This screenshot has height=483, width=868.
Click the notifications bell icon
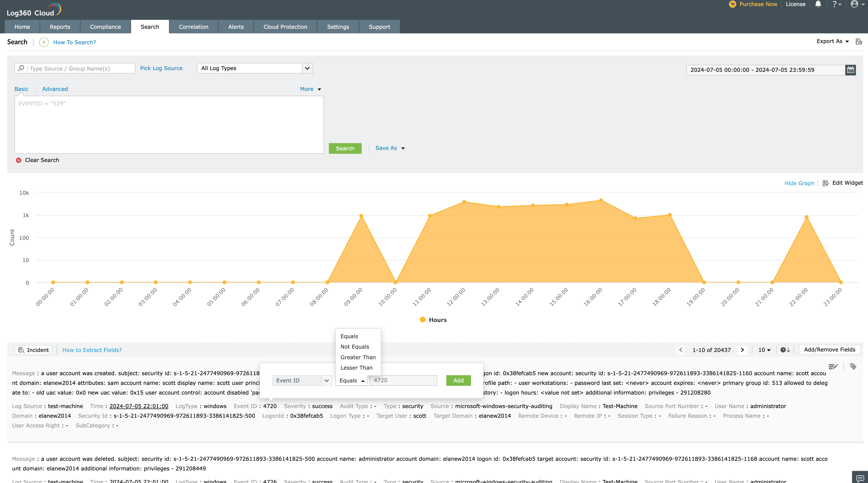click(x=818, y=4)
